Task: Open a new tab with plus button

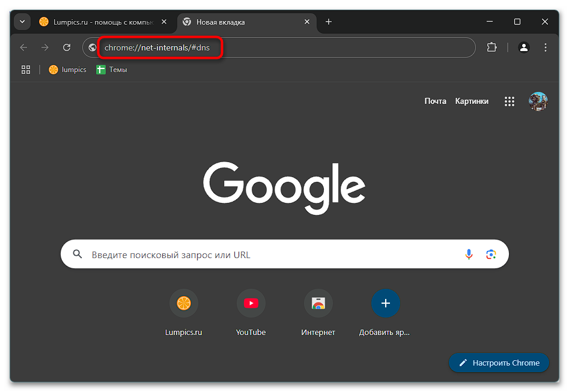Action: tap(329, 22)
